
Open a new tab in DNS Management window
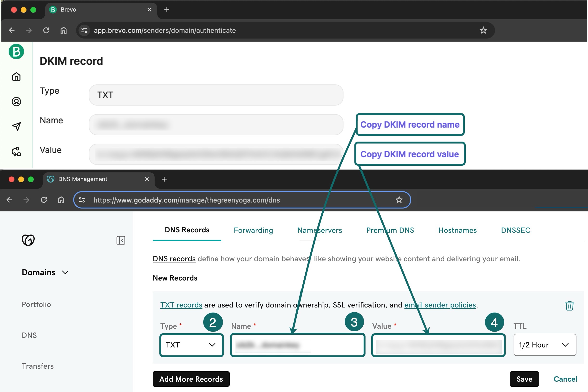pyautogui.click(x=164, y=179)
